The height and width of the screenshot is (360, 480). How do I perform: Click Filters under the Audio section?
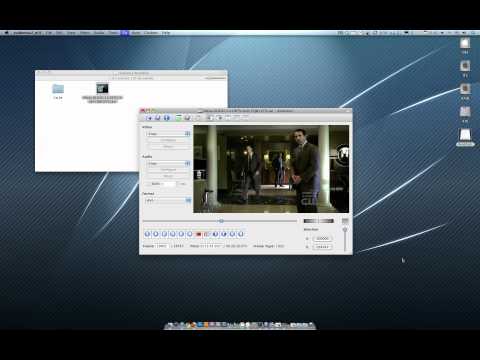[168, 176]
